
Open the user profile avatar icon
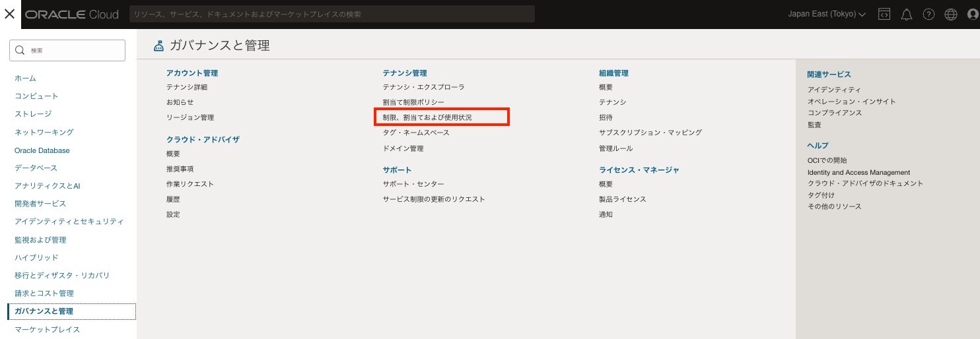[973, 15]
